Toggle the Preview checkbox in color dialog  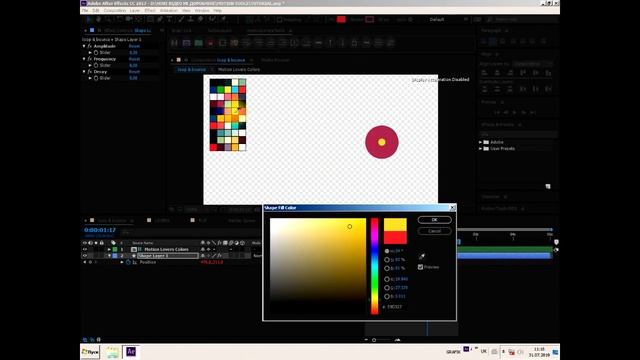(420, 267)
